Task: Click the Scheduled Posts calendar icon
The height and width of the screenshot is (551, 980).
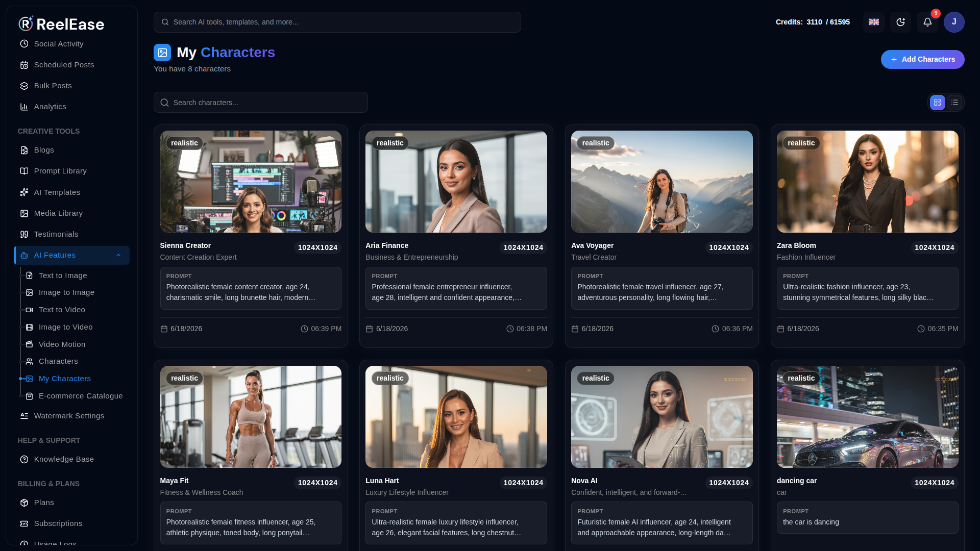Action: pos(24,65)
